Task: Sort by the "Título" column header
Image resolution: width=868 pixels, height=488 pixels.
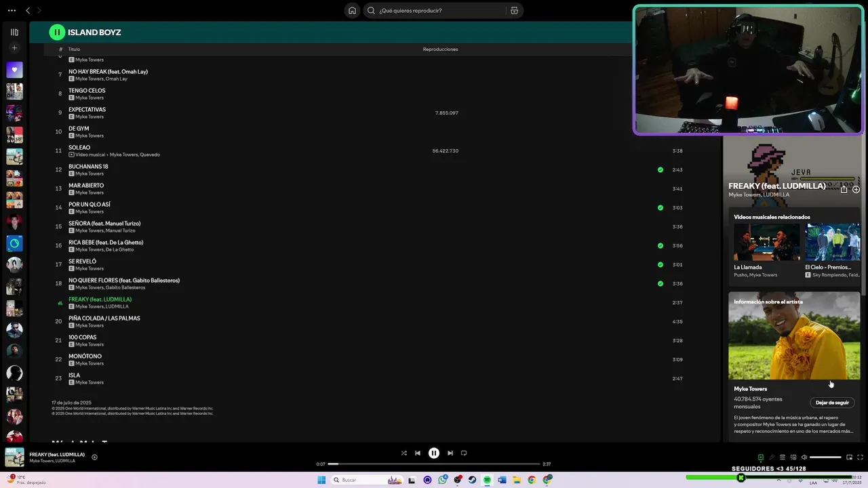Action: pyautogui.click(x=74, y=49)
